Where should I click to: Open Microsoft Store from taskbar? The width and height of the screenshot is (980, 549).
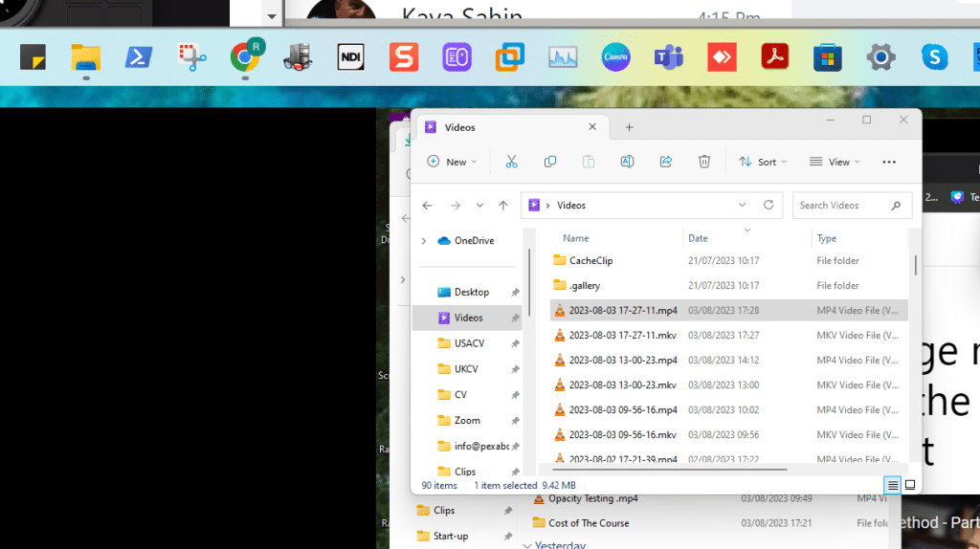[828, 58]
